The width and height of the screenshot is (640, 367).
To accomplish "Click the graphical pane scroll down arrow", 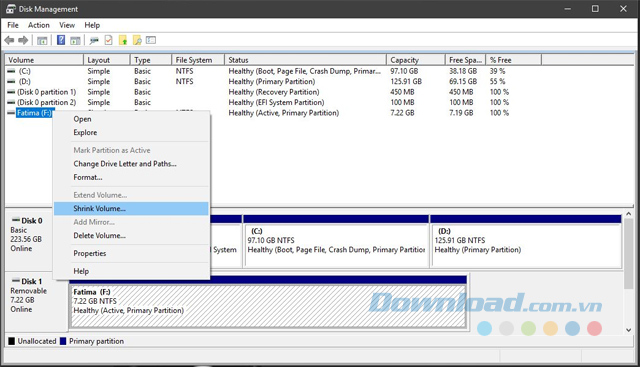I will coord(629,330).
